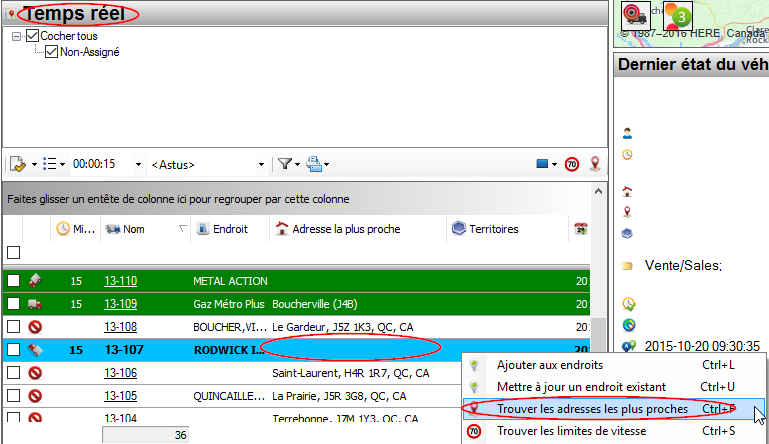Image resolution: width=769 pixels, height=444 pixels.
Task: Toggle the Non-Assigné checkbox
Action: tap(52, 52)
